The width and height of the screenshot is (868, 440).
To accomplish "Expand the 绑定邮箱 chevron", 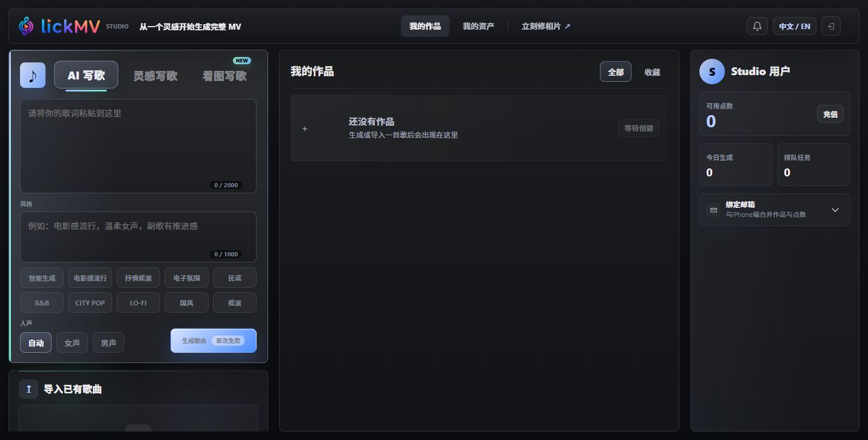I will pos(835,210).
